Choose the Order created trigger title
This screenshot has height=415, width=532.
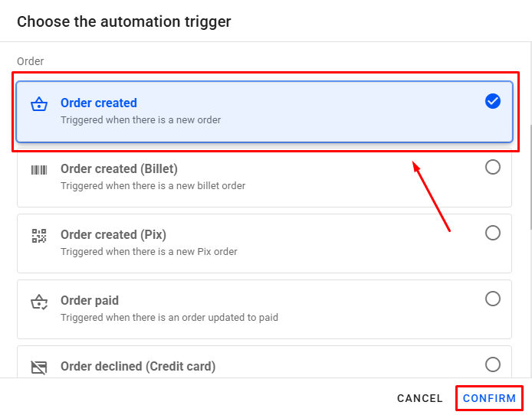click(x=99, y=103)
